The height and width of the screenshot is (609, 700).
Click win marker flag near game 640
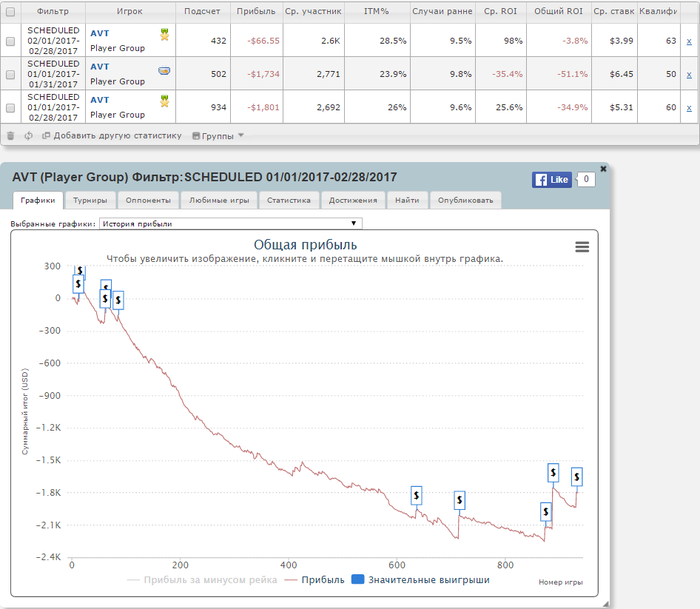click(x=416, y=496)
